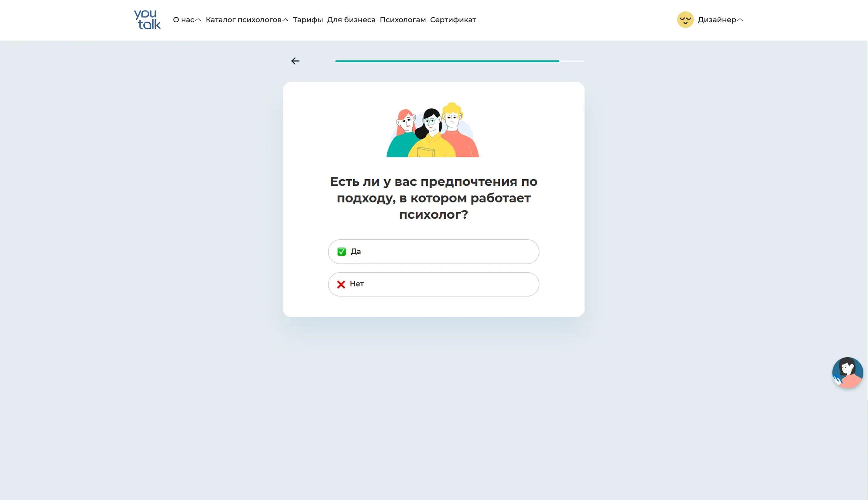Click the red cross icon on Нет

pyautogui.click(x=341, y=284)
